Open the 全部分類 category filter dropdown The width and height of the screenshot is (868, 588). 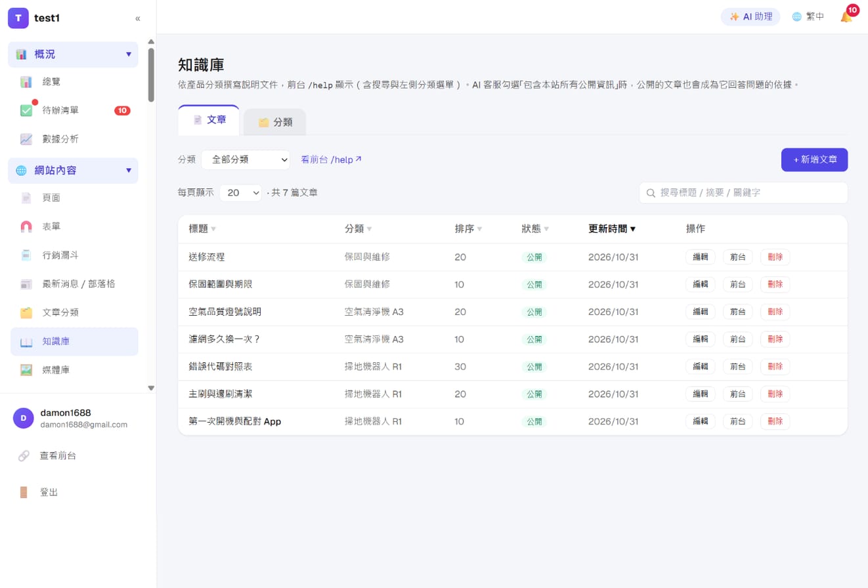coord(246,159)
